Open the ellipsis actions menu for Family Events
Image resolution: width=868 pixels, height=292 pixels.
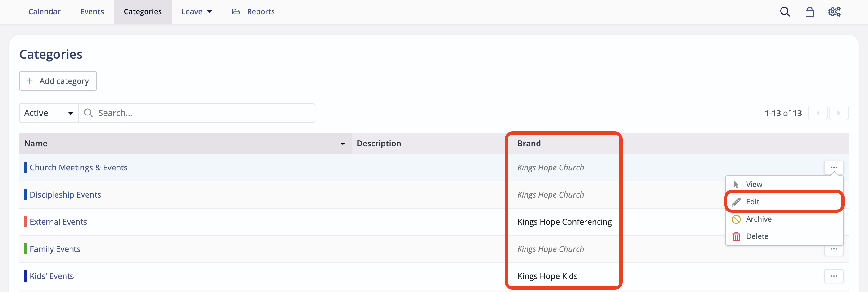[x=835, y=249]
